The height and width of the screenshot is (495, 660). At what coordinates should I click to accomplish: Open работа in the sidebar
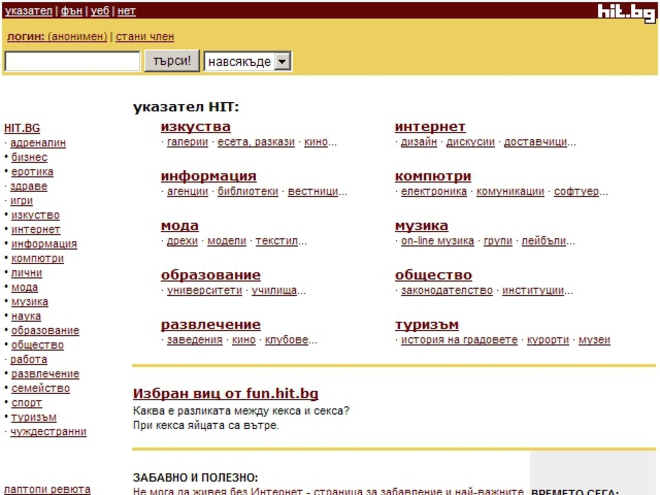[29, 359]
